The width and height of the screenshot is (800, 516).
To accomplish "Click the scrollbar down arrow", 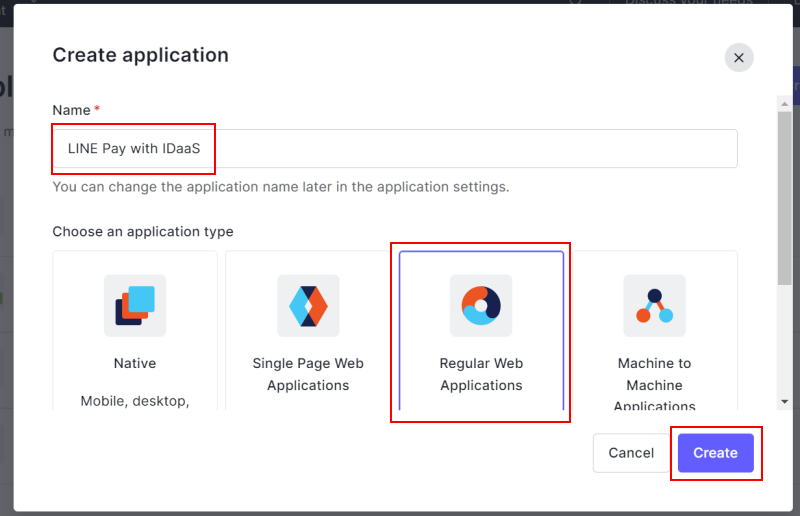I will pos(783,400).
